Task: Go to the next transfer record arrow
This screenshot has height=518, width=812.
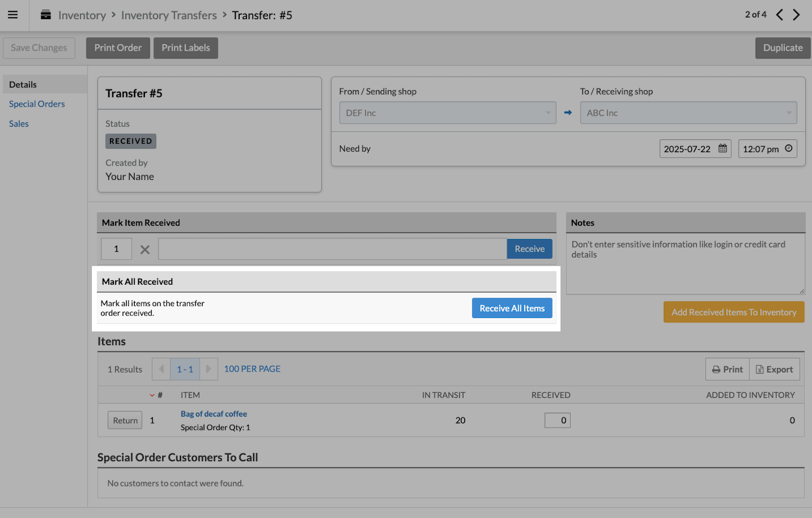Action: 796,15
